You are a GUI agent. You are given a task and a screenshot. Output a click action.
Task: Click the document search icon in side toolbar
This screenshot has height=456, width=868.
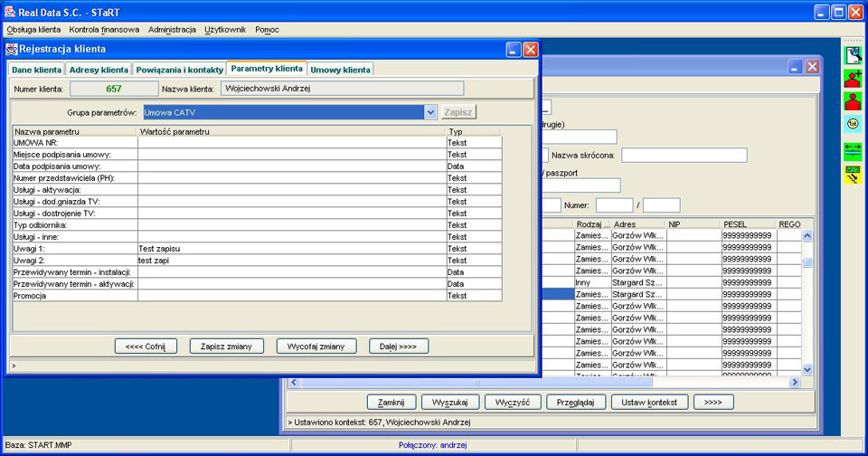(x=853, y=56)
